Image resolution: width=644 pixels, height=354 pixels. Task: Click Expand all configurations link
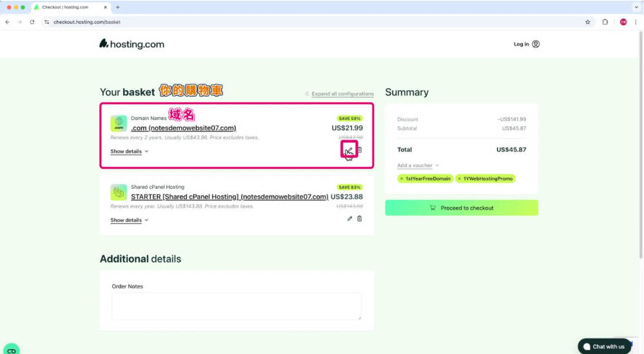point(342,93)
